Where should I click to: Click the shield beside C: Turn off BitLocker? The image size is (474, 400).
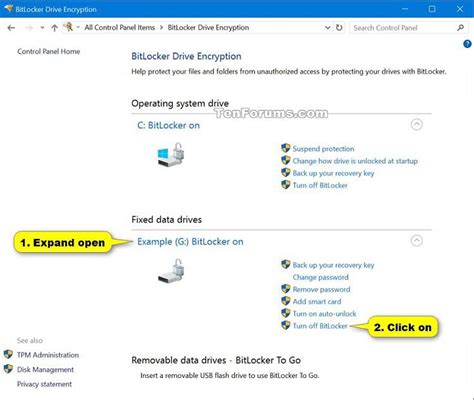(x=286, y=185)
